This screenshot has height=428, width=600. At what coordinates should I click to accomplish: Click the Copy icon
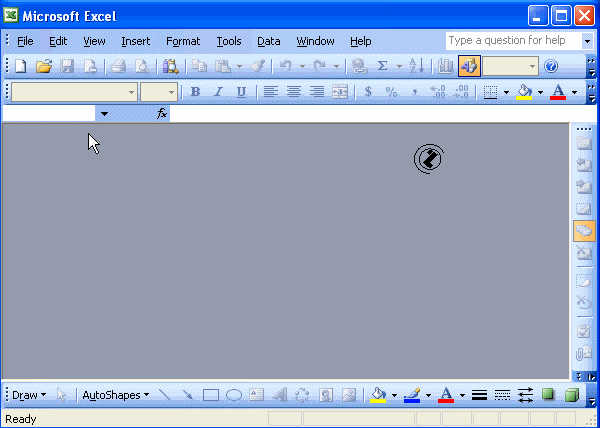click(199, 67)
